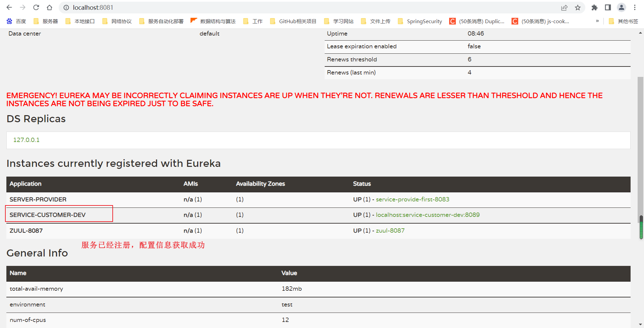Open the js-cook... CSDN bookmark
The height and width of the screenshot is (328, 644).
[540, 21]
